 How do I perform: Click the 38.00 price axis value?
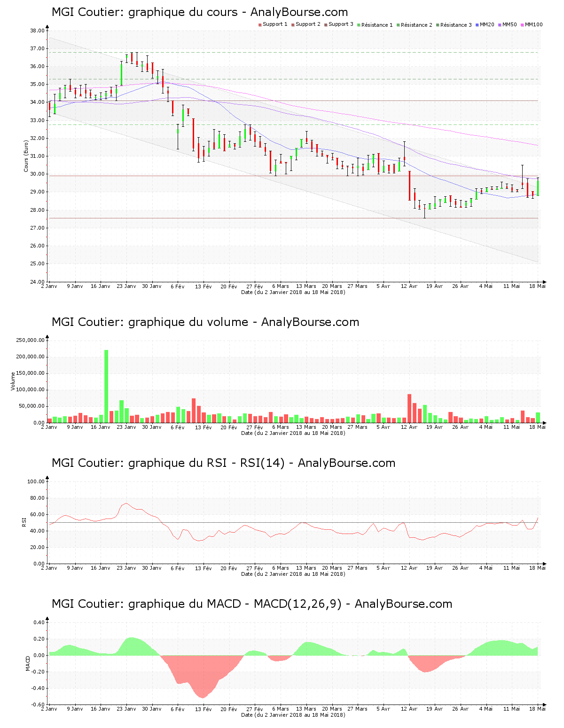tap(37, 31)
